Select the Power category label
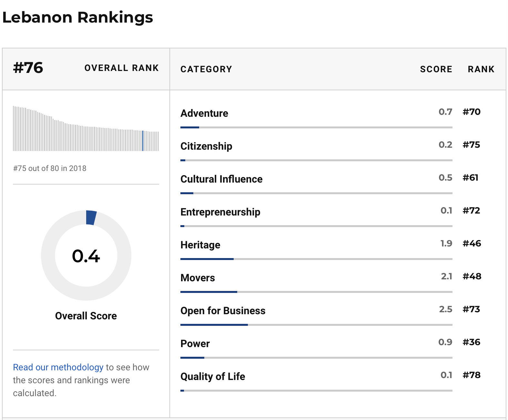 coord(195,344)
